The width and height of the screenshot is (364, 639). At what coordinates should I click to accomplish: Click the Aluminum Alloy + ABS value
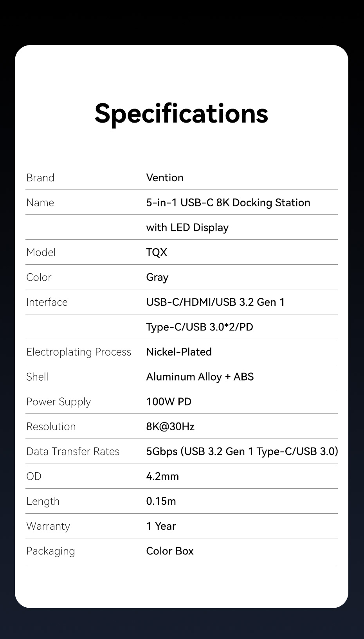[x=200, y=377]
